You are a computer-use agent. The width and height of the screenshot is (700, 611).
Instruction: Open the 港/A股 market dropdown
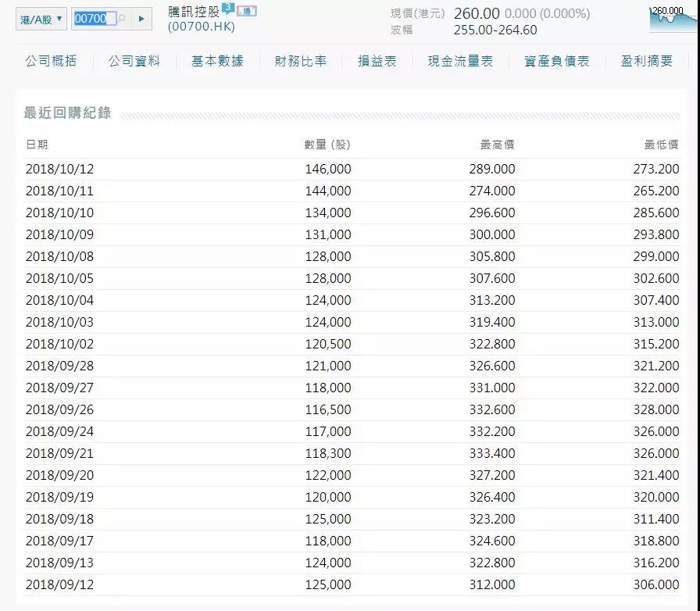[41, 19]
